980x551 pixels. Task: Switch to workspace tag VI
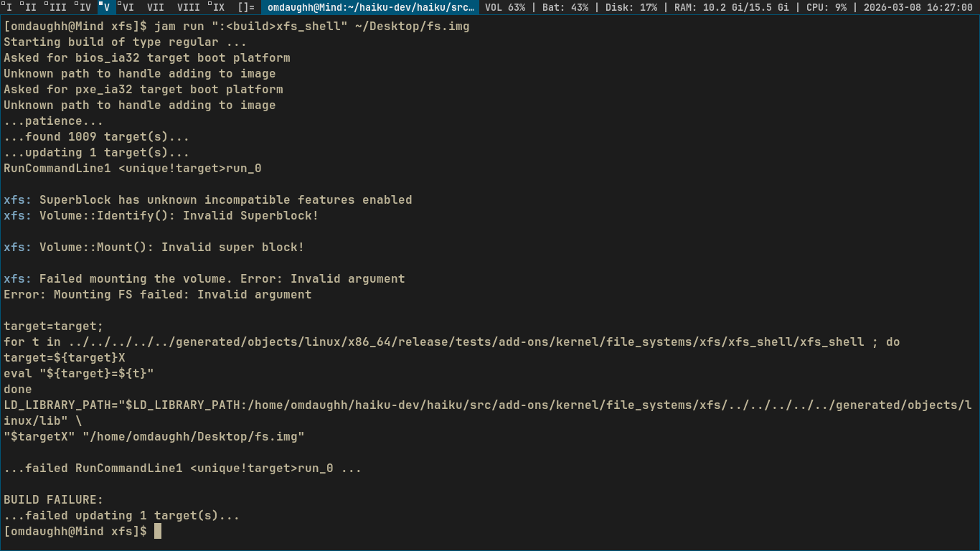tap(127, 7)
